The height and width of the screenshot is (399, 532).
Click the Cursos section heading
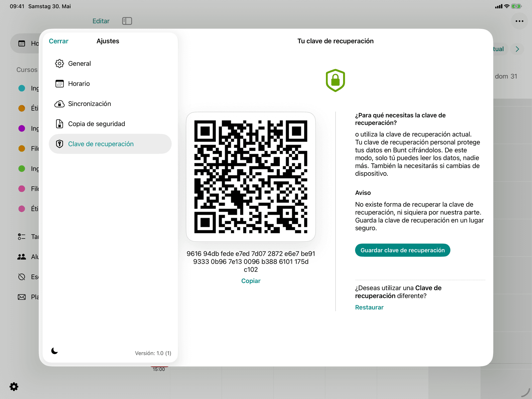pyautogui.click(x=27, y=70)
